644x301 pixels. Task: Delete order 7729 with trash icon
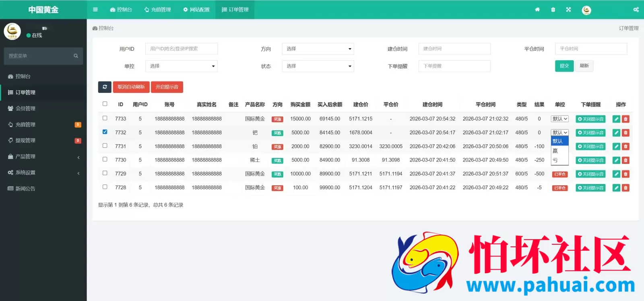[625, 174]
